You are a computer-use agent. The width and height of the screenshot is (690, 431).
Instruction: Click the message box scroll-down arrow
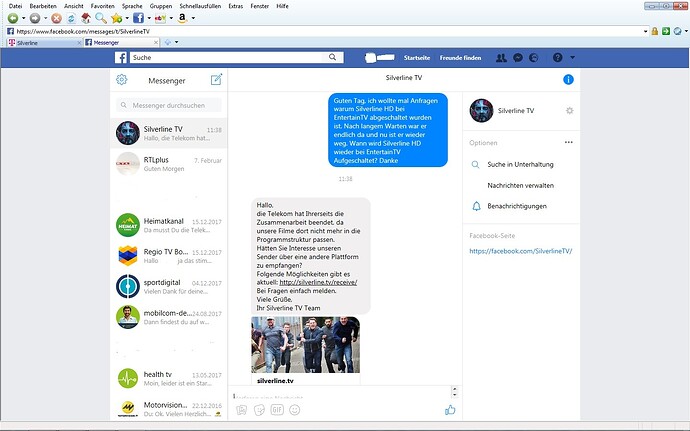[x=455, y=395]
